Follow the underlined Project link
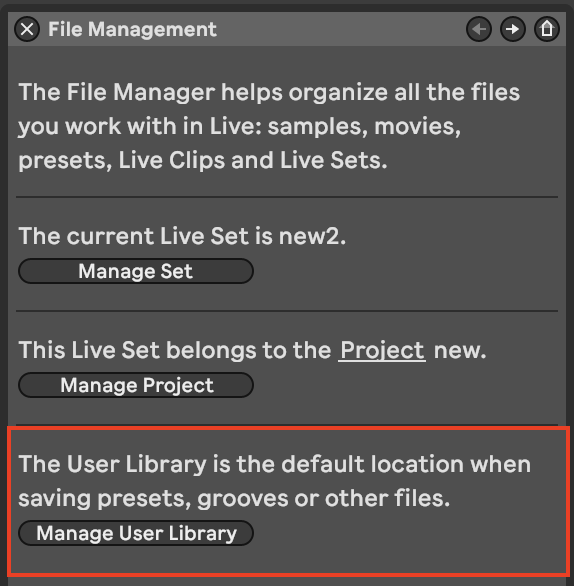 click(382, 351)
